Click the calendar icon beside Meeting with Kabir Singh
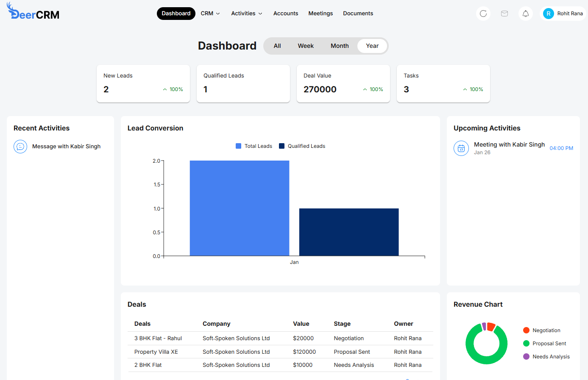 pos(461,148)
